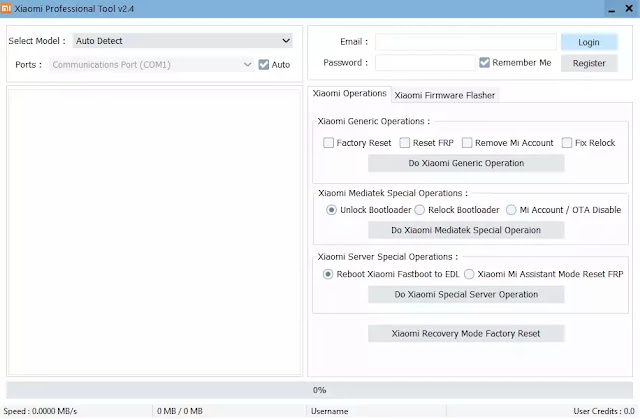Click Do Xiaomi Mediatek Special Operaion button
The image size is (640, 419).
pyautogui.click(x=466, y=230)
